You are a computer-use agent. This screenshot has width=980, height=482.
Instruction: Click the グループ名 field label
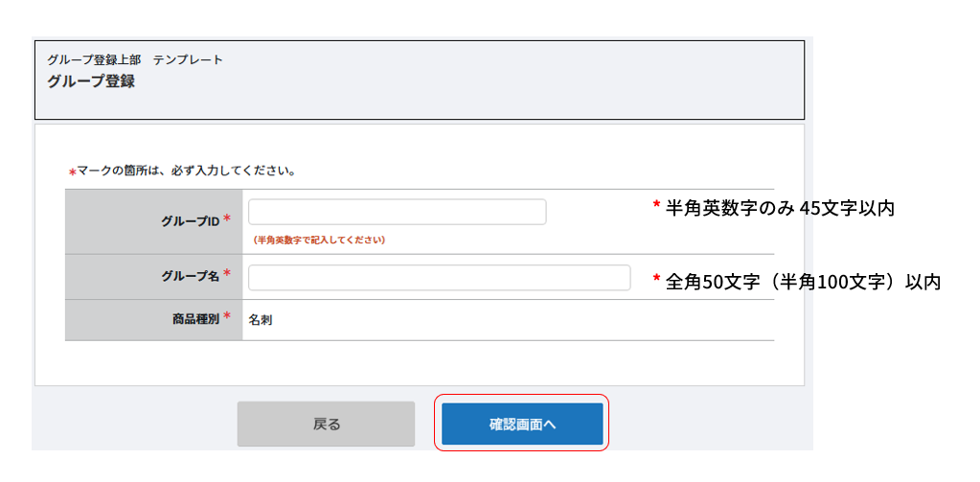tap(191, 276)
